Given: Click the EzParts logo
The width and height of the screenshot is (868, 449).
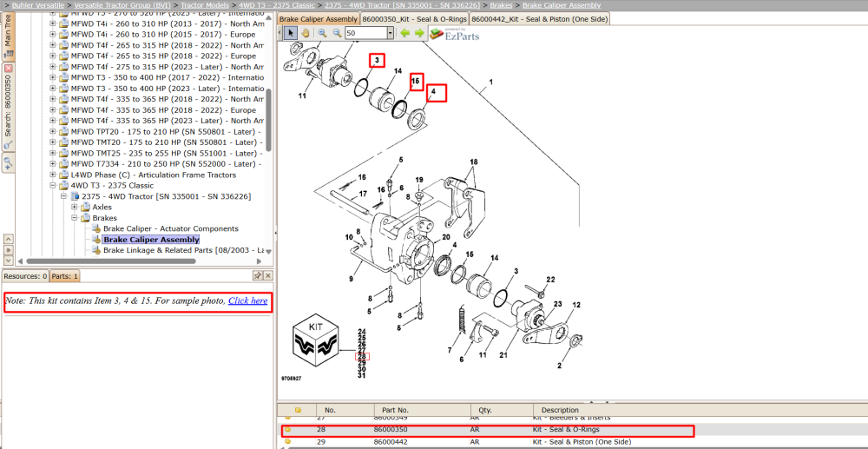Looking at the screenshot, I should (455, 35).
